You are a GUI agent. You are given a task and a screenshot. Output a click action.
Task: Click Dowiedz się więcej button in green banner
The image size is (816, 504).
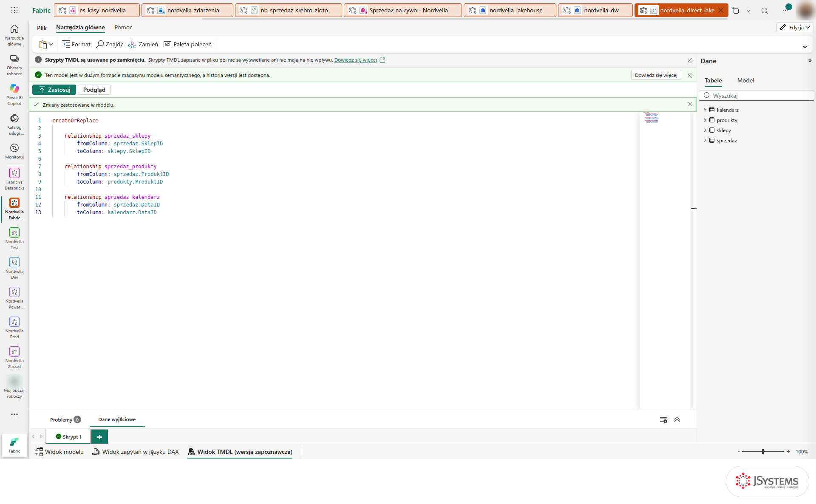point(656,75)
